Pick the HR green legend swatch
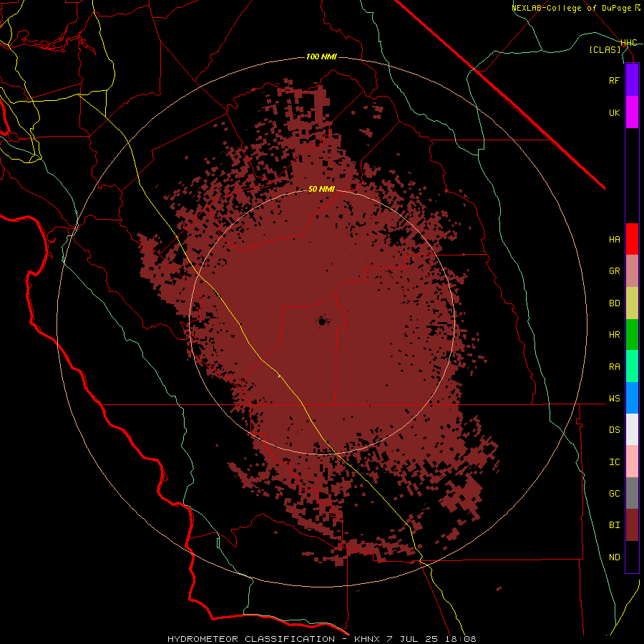644x644 pixels. (632, 335)
